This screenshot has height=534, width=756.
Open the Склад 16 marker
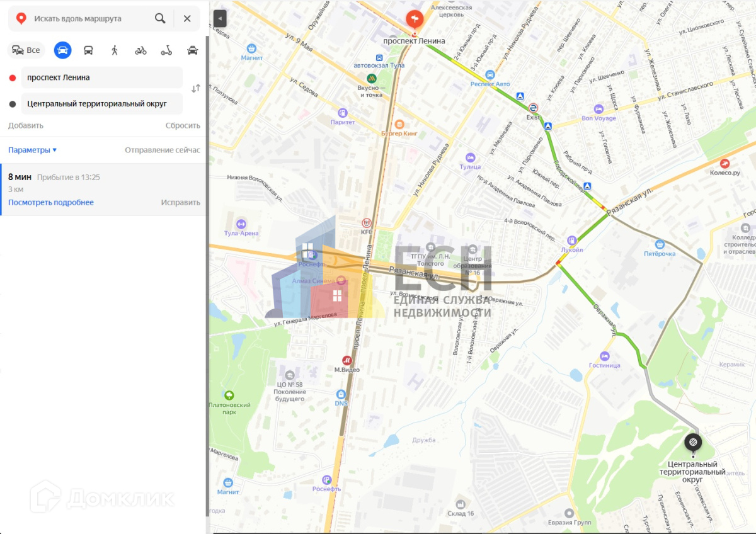(461, 504)
